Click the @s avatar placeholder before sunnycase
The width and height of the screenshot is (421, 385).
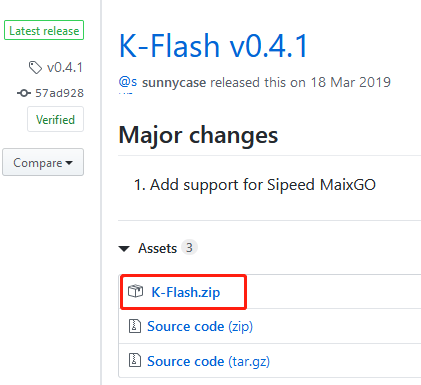[128, 82]
